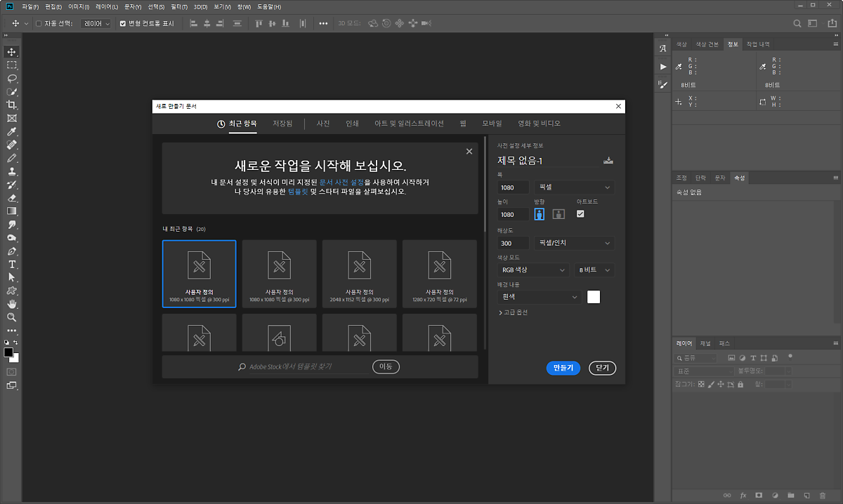Open the 필터 menu in the menu bar
The height and width of the screenshot is (504, 843).
click(x=179, y=6)
